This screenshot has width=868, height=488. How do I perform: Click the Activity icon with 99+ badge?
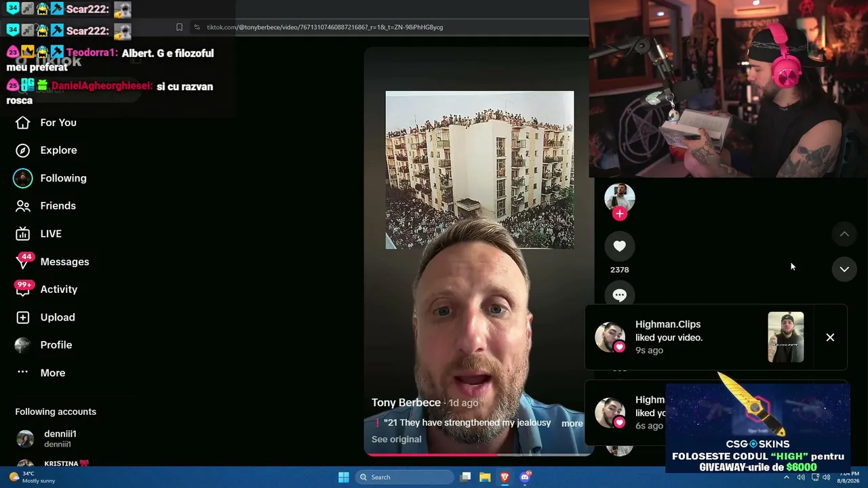[x=23, y=289]
